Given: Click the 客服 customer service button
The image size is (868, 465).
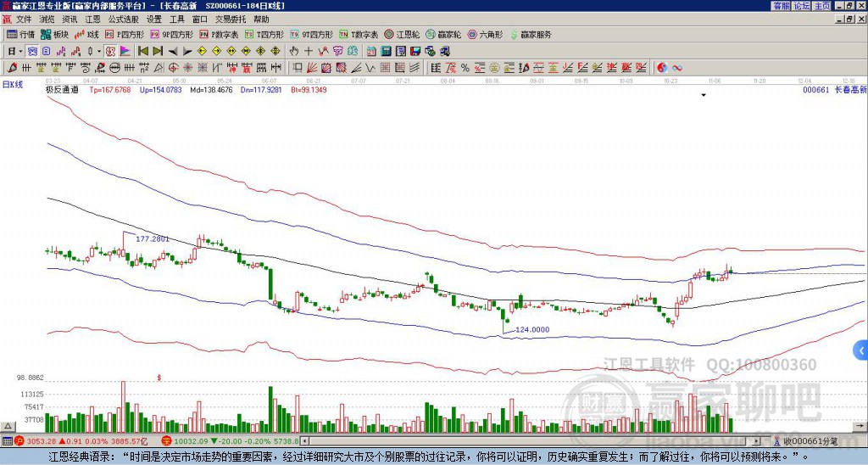Looking at the screenshot, I should click(x=782, y=6).
